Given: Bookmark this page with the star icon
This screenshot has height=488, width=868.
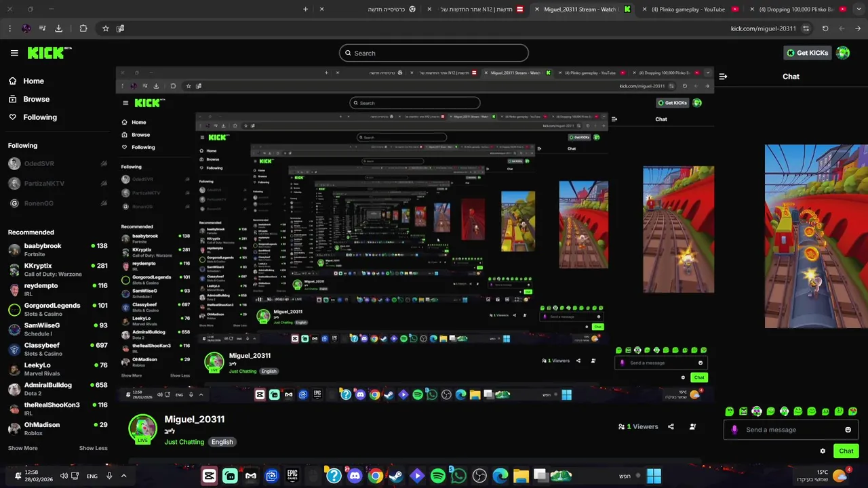Looking at the screenshot, I should 106,28.
